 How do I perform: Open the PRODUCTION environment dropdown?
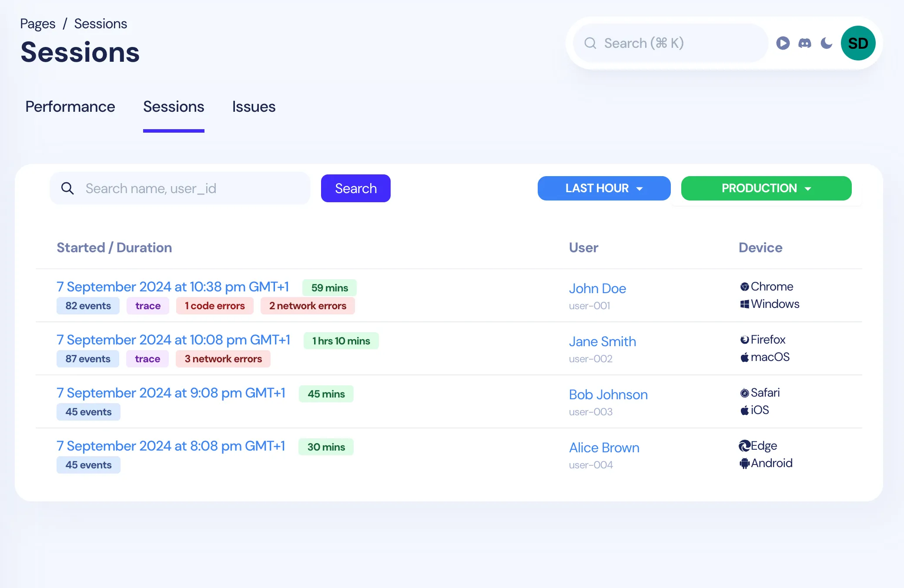(766, 188)
